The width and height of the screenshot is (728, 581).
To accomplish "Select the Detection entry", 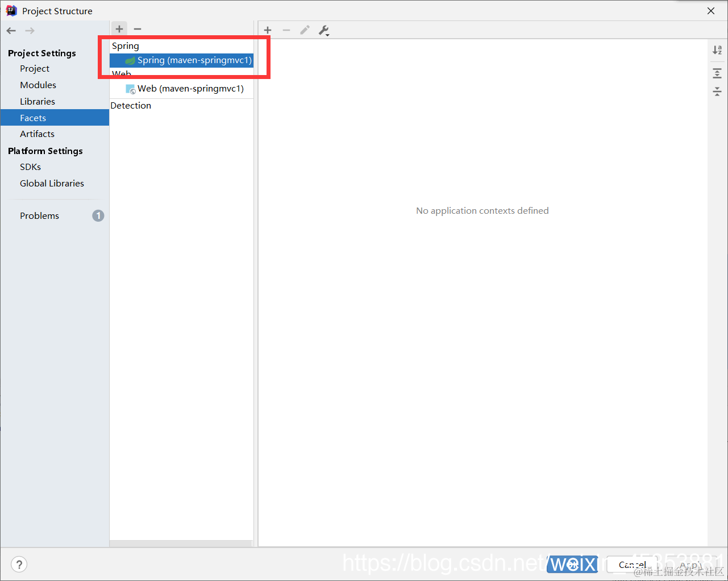I will pyautogui.click(x=131, y=106).
